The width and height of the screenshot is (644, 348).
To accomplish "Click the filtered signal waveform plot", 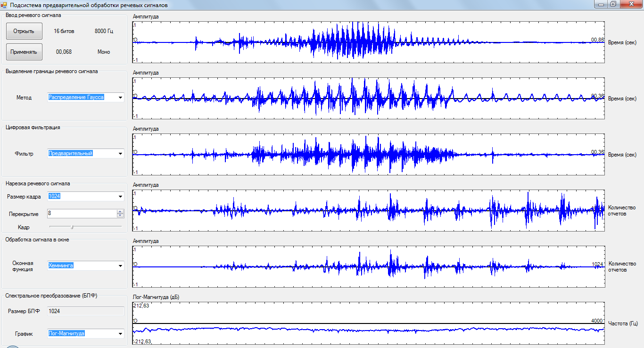I will [x=368, y=154].
